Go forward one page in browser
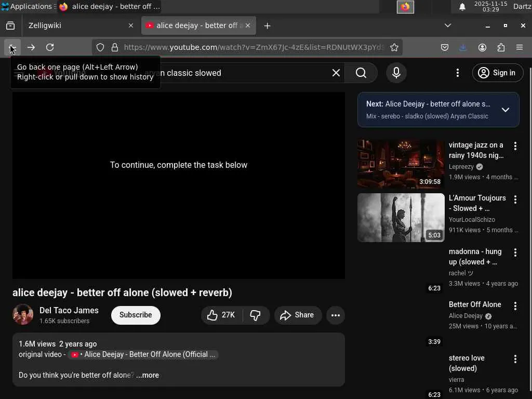The image size is (532, 399). click(31, 47)
